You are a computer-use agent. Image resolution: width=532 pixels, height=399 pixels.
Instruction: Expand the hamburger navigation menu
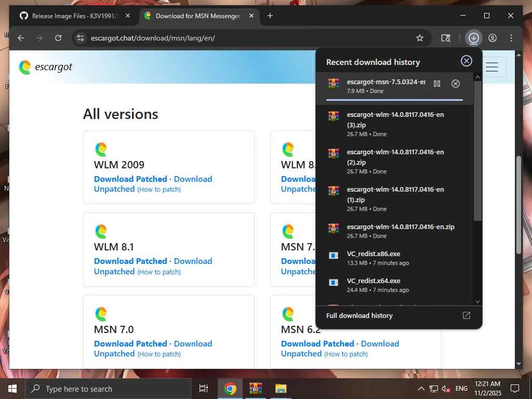click(x=491, y=67)
